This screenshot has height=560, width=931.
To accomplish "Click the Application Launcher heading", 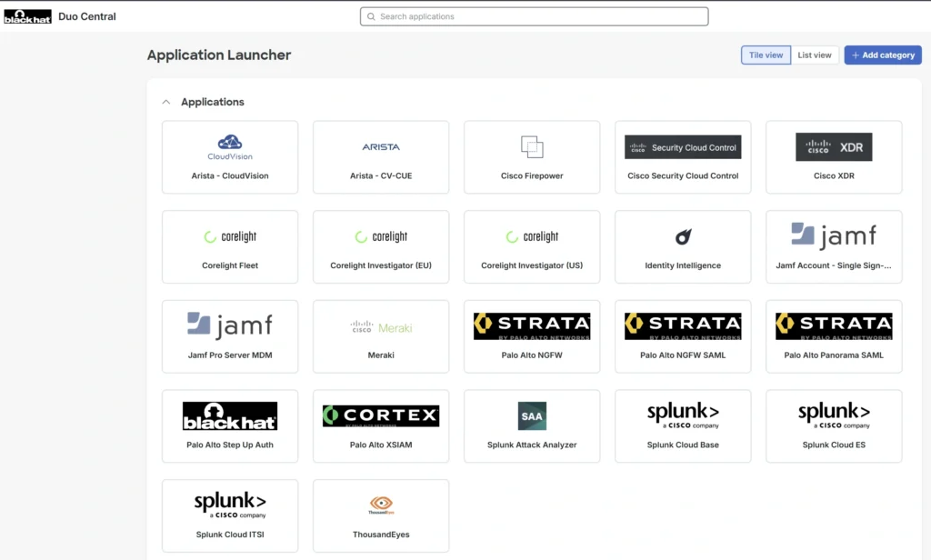I will click(x=219, y=55).
